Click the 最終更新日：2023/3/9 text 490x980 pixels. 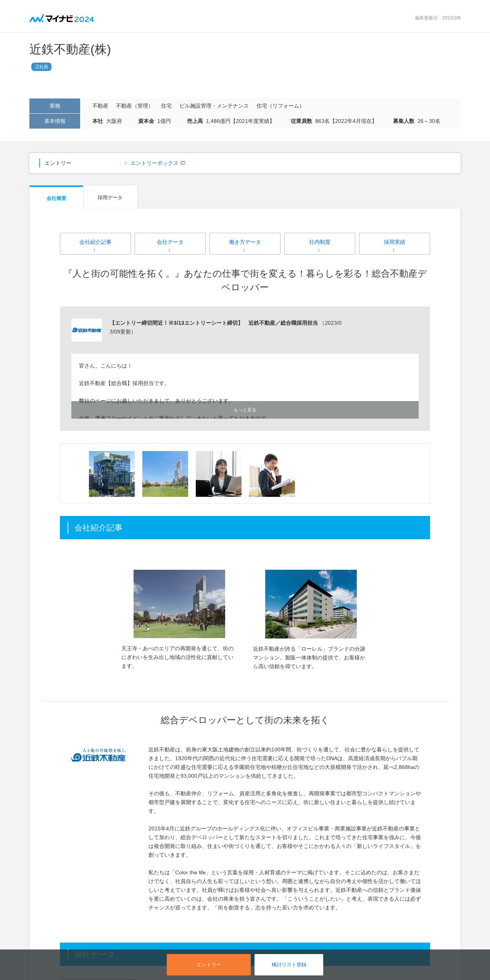pos(438,18)
